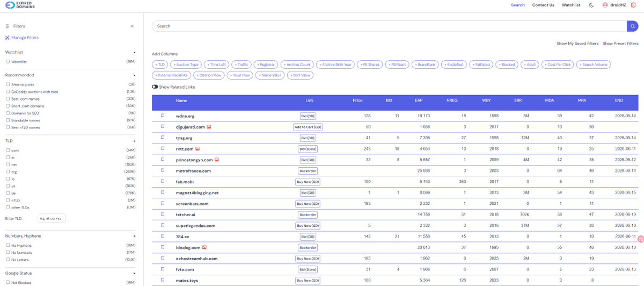Open Contact Us in top navigation
This screenshot has width=644, height=286.
pos(543,5)
